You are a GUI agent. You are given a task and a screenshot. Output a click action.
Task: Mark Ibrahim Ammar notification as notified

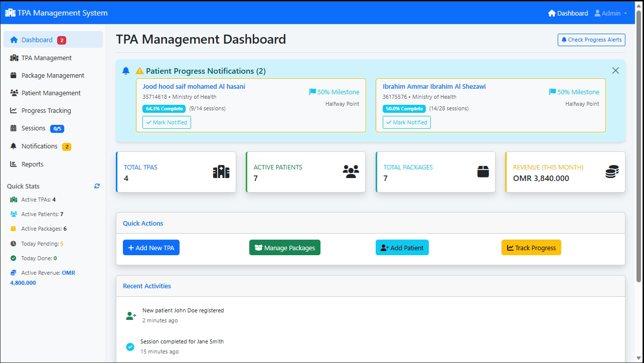click(x=406, y=122)
